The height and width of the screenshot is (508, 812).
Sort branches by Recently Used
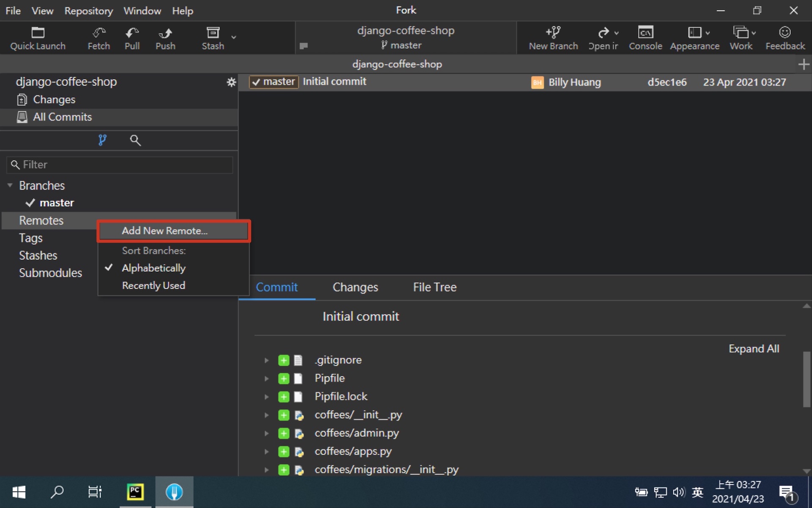click(x=173, y=285)
